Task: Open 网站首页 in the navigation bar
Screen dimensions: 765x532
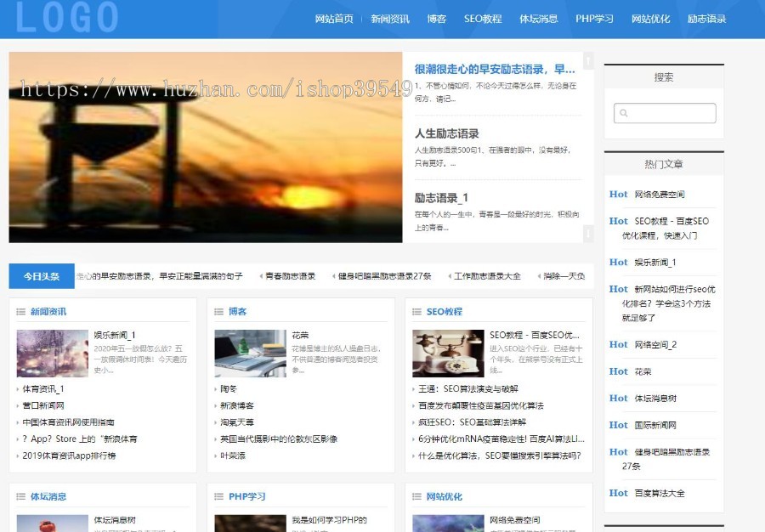Action: [x=334, y=19]
